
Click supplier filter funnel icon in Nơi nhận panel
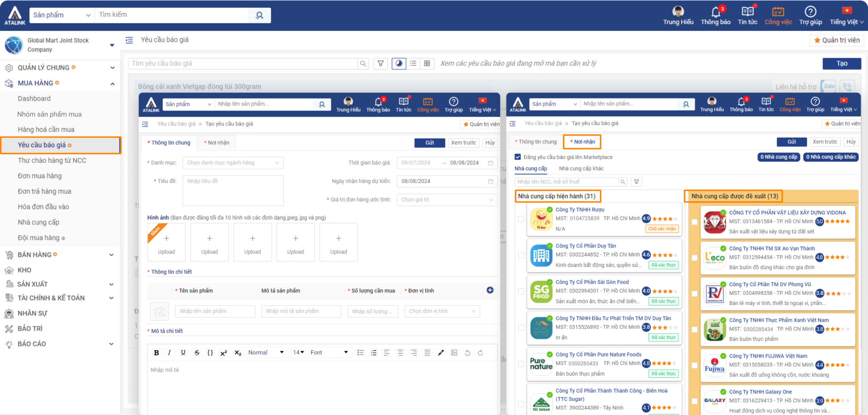click(636, 182)
